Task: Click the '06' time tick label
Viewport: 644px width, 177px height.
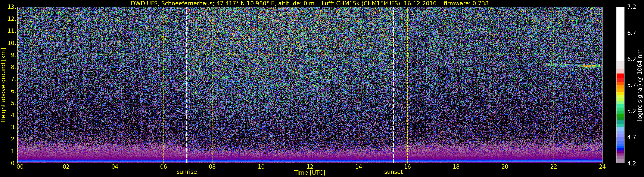Action: click(x=164, y=167)
